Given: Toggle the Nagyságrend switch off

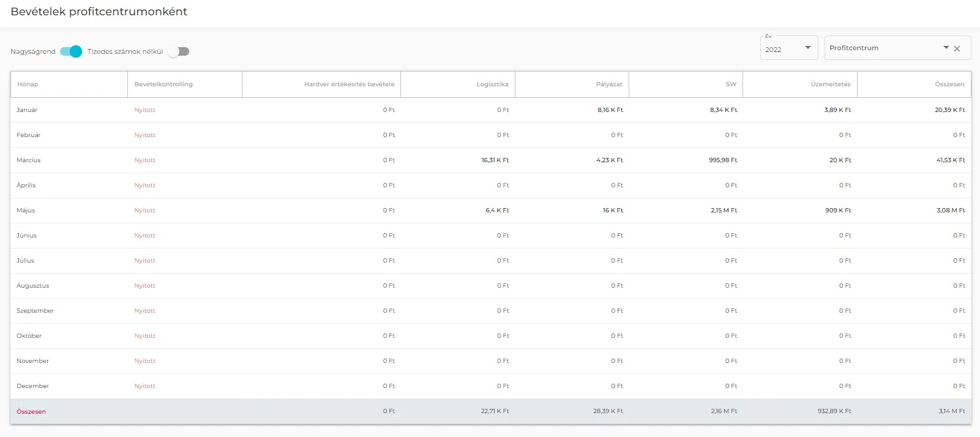Looking at the screenshot, I should tap(71, 51).
